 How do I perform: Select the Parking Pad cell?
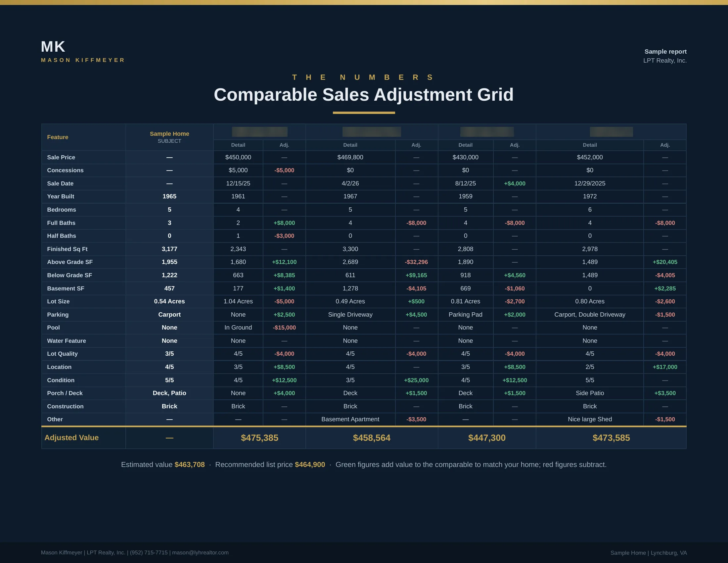click(x=465, y=315)
